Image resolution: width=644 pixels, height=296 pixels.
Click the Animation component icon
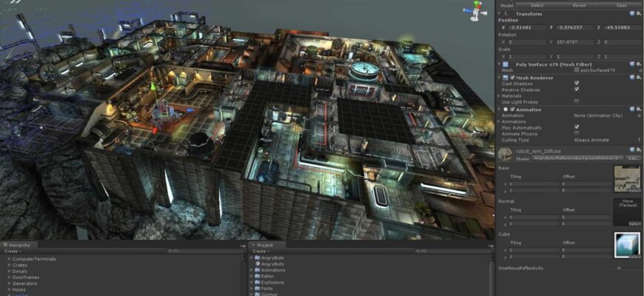tap(506, 110)
